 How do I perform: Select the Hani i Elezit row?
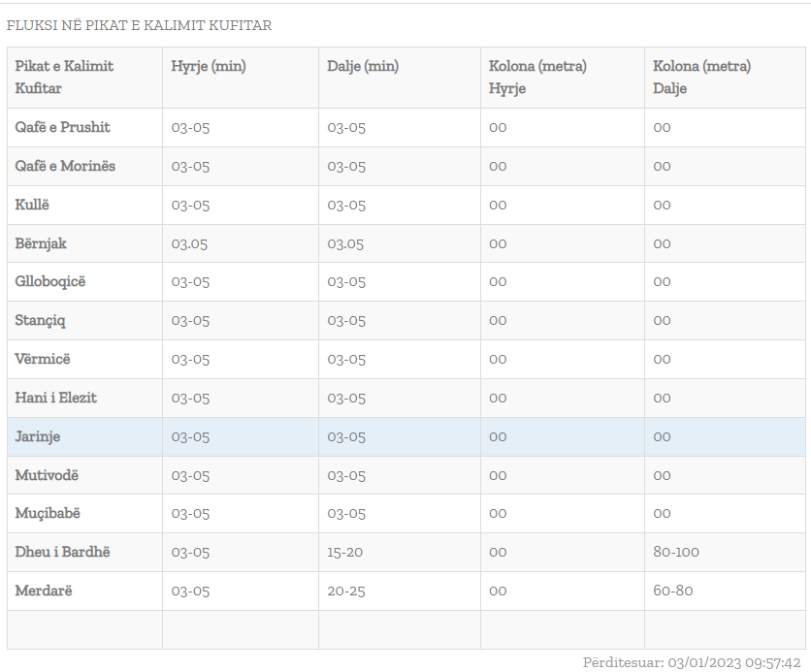56,398
